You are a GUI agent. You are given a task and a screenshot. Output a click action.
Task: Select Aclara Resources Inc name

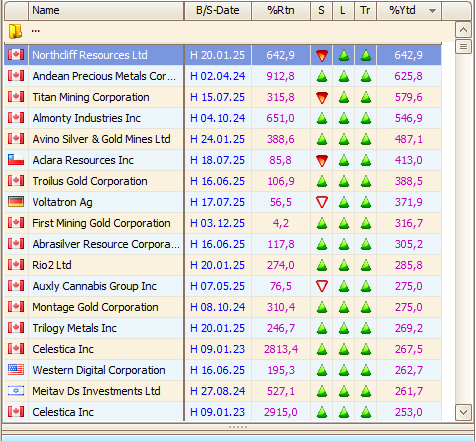pyautogui.click(x=83, y=160)
